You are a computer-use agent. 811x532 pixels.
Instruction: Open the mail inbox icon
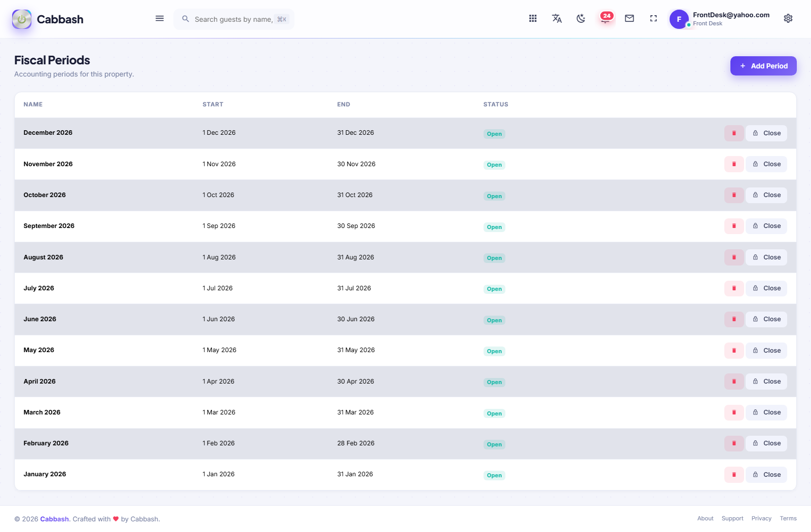click(630, 19)
